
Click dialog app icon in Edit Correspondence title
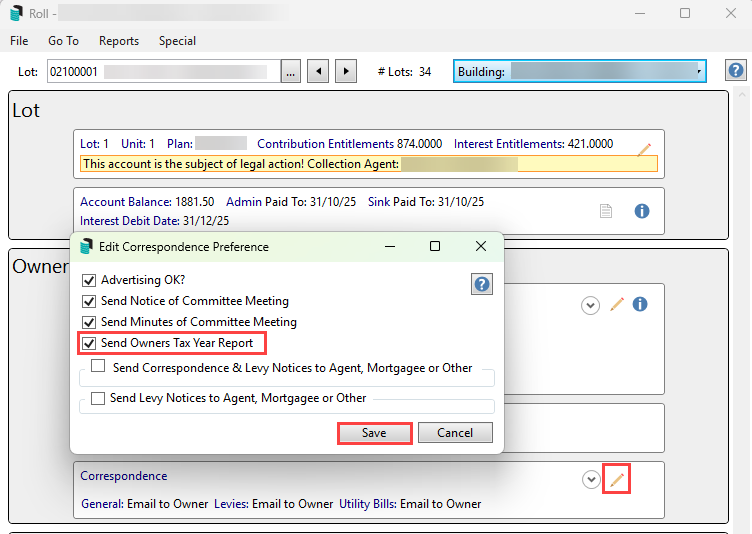pos(86,247)
